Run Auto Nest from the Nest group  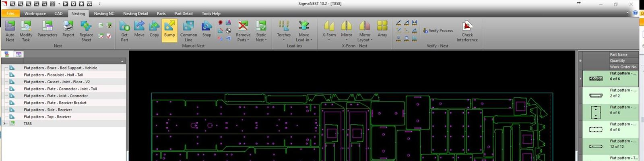coord(10,31)
